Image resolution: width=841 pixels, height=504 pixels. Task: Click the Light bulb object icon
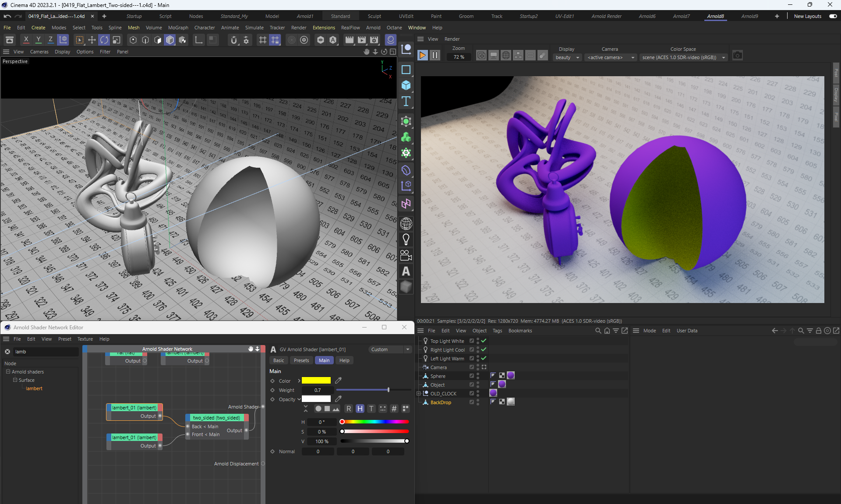[406, 239]
